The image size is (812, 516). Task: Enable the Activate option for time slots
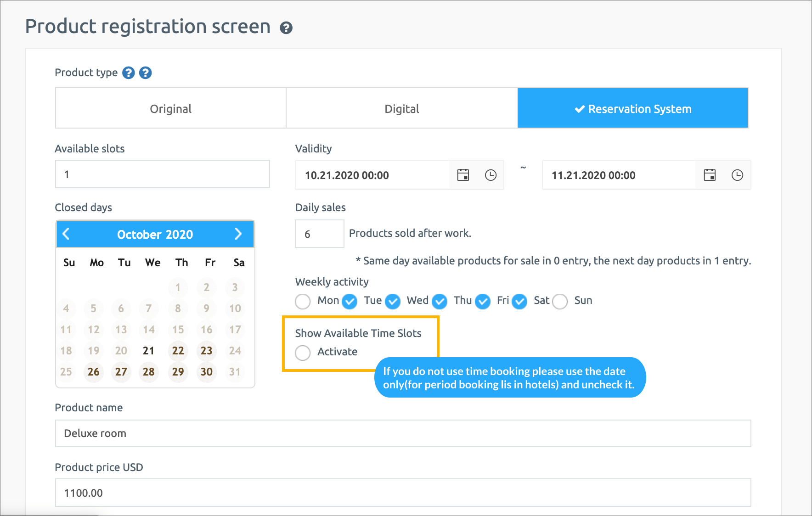pyautogui.click(x=303, y=353)
